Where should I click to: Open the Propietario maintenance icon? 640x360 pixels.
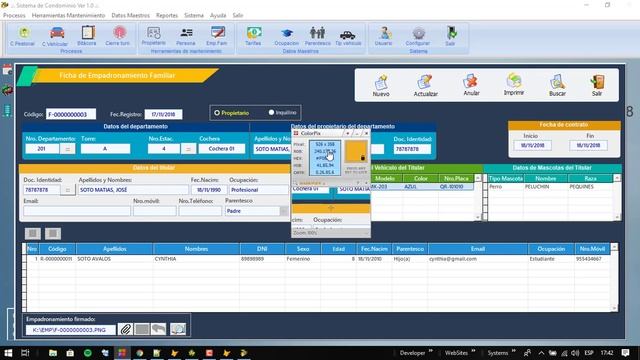point(153,36)
